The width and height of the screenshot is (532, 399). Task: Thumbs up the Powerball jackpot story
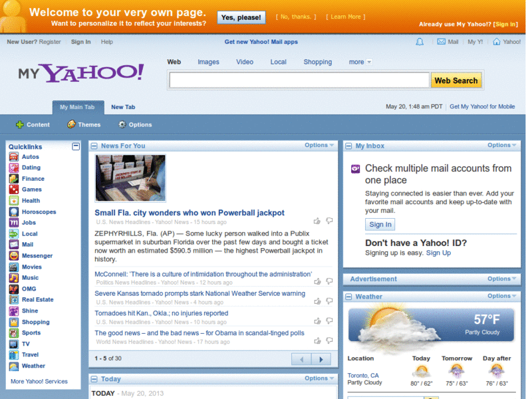tap(317, 221)
